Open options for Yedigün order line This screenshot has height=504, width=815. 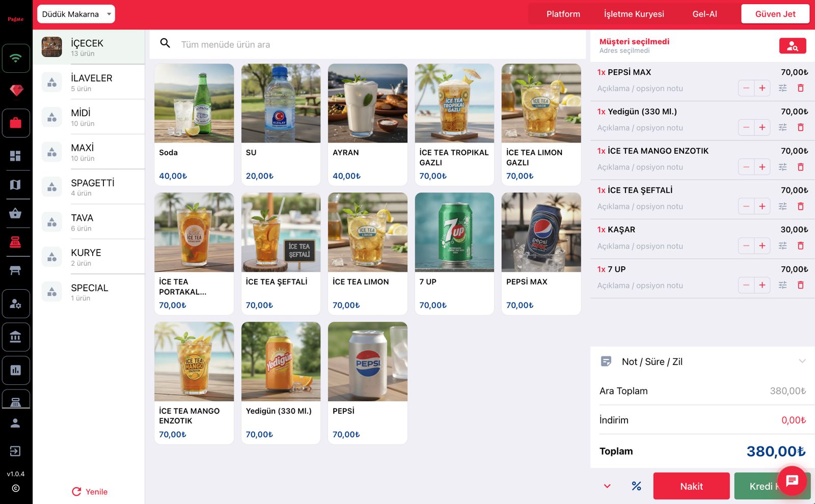(783, 127)
